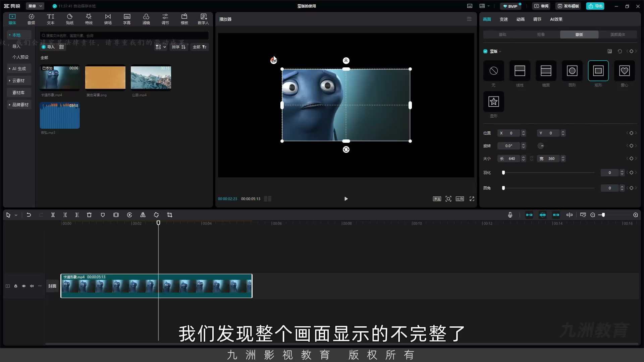644x362 pixels.
Task: Select the 线性 linear mask
Action: point(520,71)
